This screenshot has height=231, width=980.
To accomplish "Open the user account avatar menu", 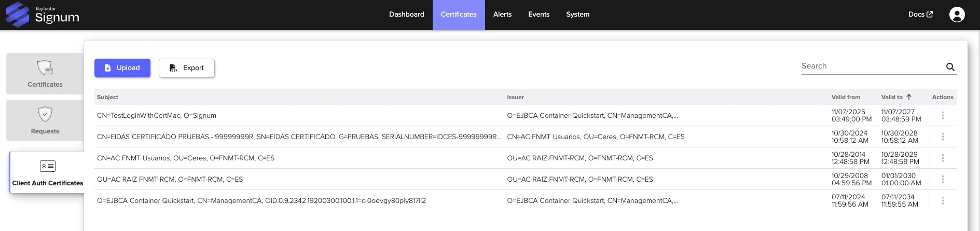I will (957, 15).
